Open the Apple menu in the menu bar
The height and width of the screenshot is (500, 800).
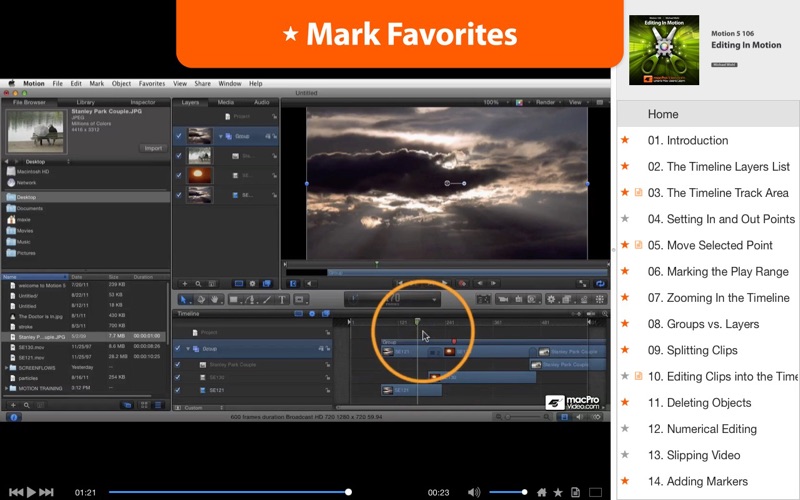(x=11, y=83)
